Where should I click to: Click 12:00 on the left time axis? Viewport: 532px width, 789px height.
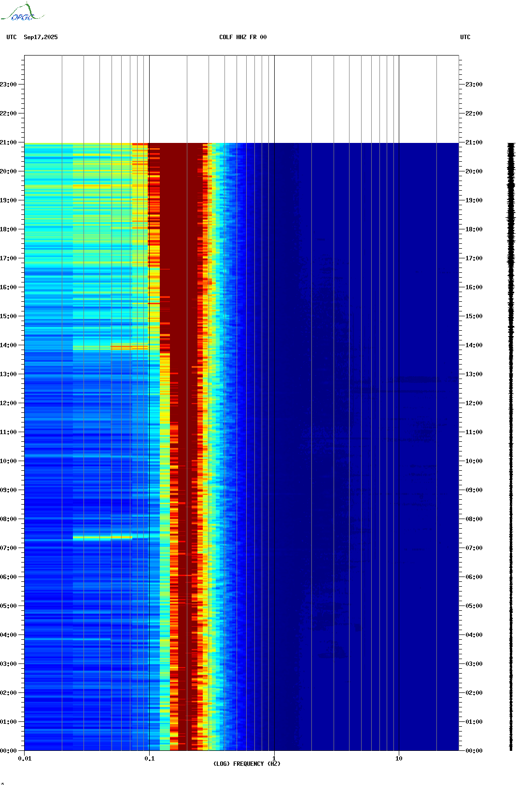[8, 403]
